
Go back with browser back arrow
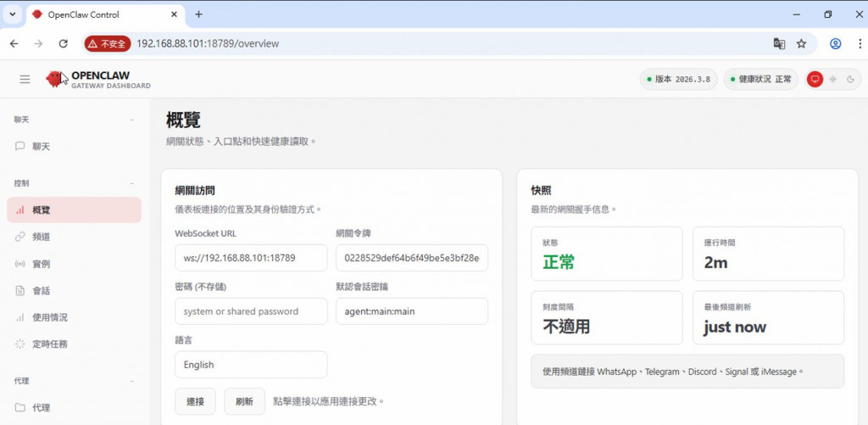[x=14, y=44]
